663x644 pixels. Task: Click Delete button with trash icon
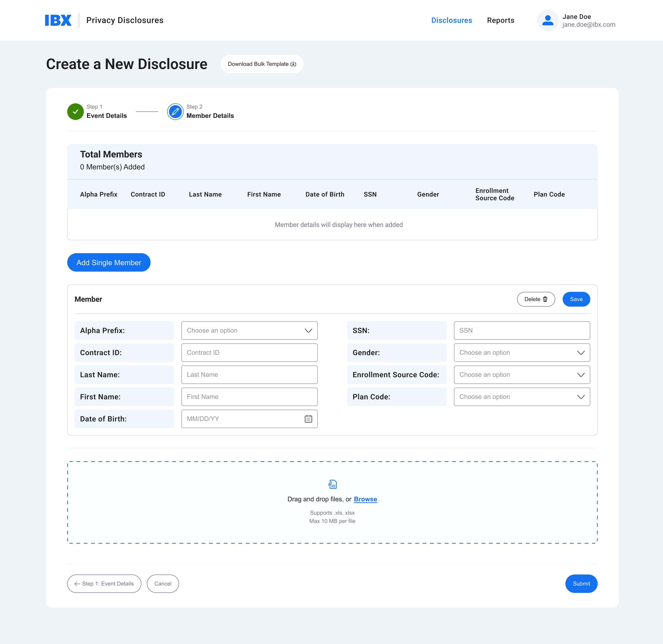click(535, 299)
